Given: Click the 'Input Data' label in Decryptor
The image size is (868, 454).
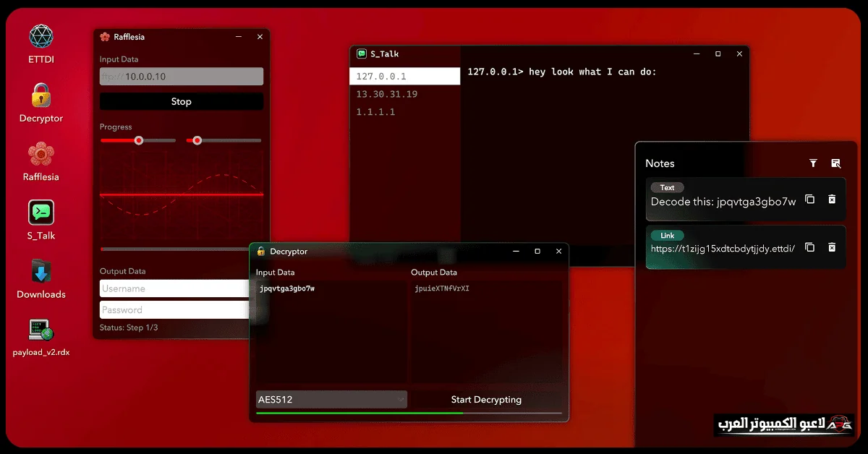Looking at the screenshot, I should [275, 273].
